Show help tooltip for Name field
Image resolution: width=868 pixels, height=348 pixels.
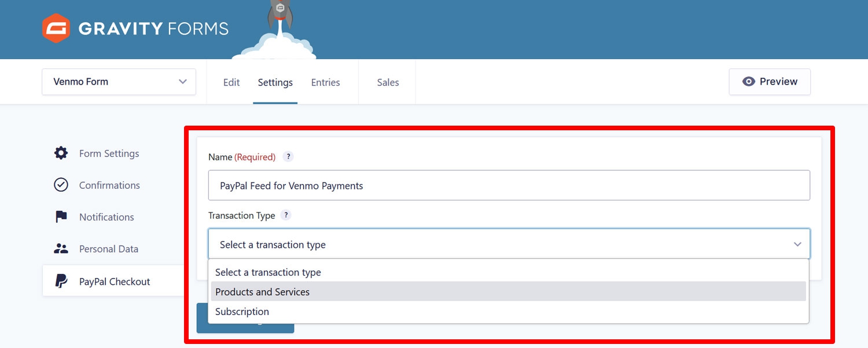point(288,157)
